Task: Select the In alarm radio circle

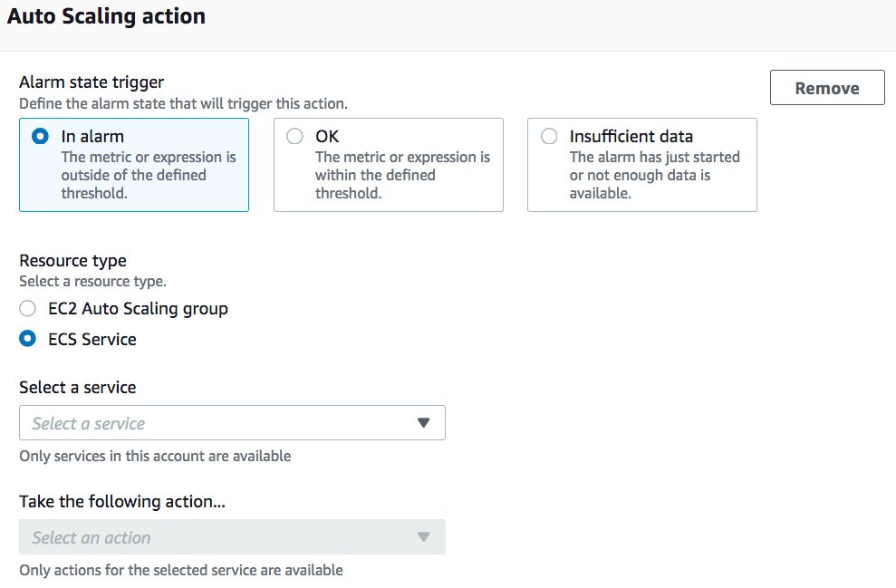Action: [40, 137]
